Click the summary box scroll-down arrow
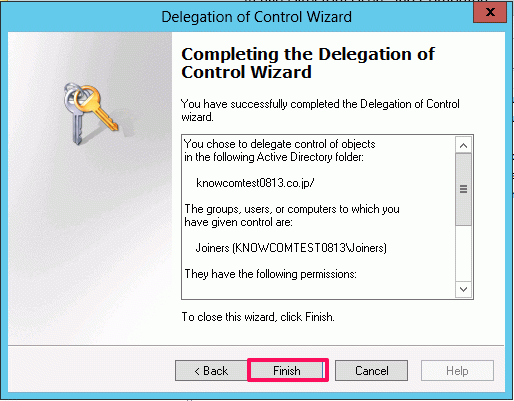Screen dimensions: 514x401 [x=463, y=289]
